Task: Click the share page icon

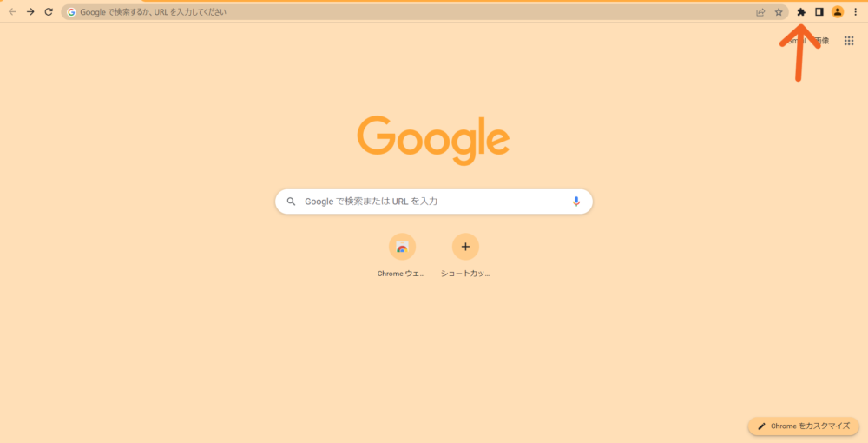Action: tap(760, 12)
